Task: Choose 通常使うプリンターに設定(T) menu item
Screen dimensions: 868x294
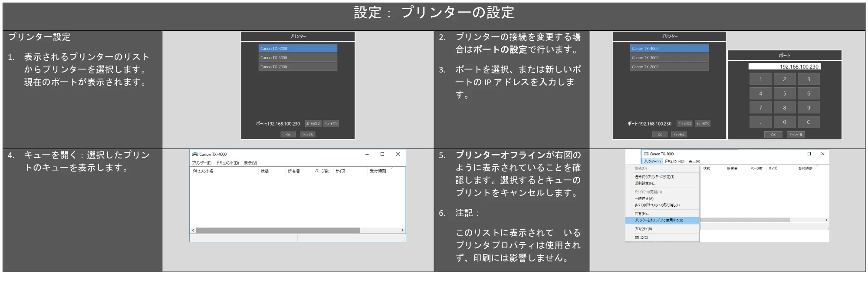Action: (x=662, y=177)
